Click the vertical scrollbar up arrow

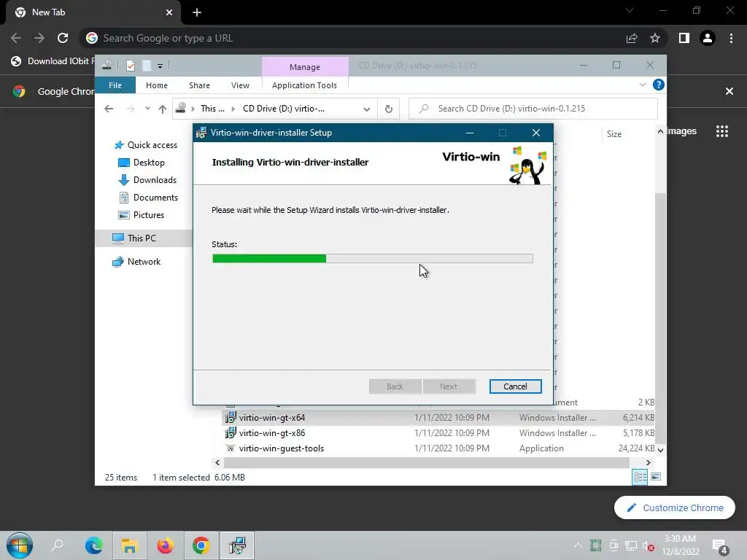coord(660,131)
